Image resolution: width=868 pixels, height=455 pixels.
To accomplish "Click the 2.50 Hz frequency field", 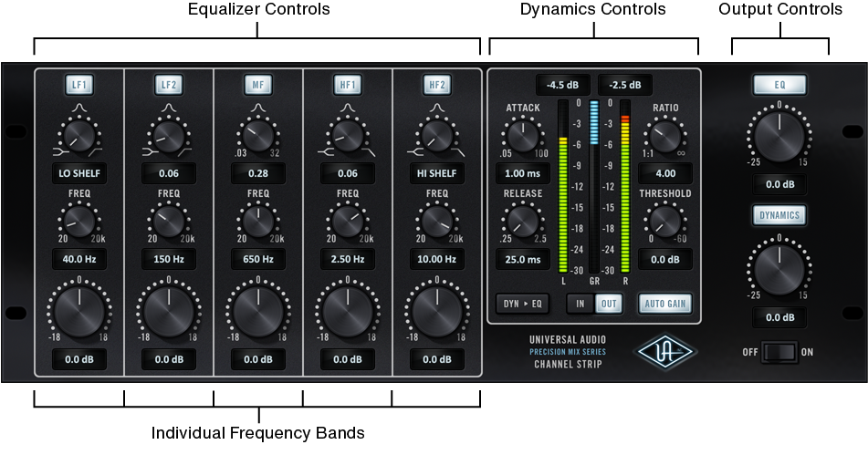I will [x=348, y=259].
